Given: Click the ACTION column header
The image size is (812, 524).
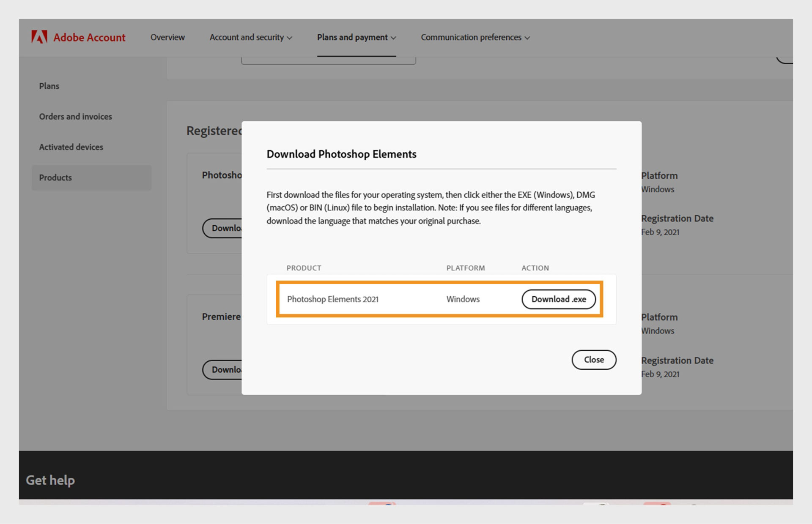Looking at the screenshot, I should tap(535, 268).
